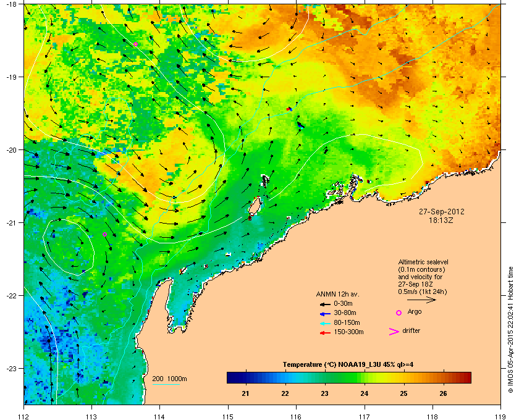Click the 27-Sep-2012 date label
The height and width of the screenshot is (420, 519).
tap(442, 212)
